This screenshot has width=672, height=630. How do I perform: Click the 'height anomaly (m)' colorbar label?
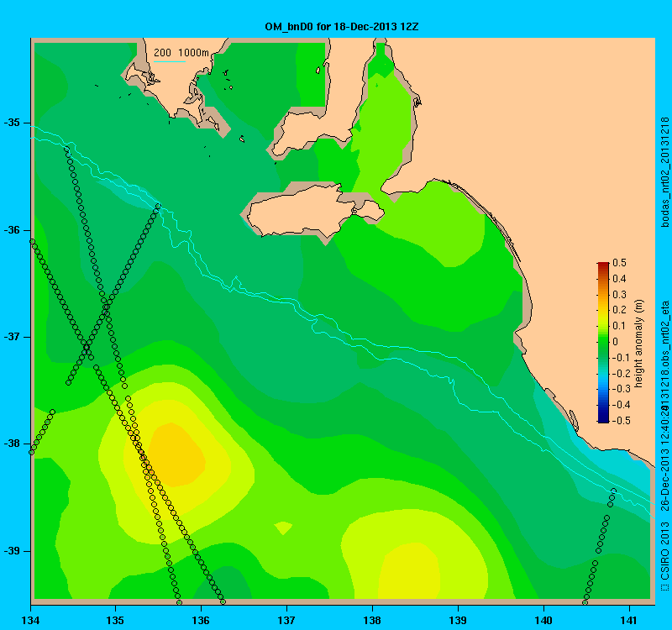tap(639, 344)
